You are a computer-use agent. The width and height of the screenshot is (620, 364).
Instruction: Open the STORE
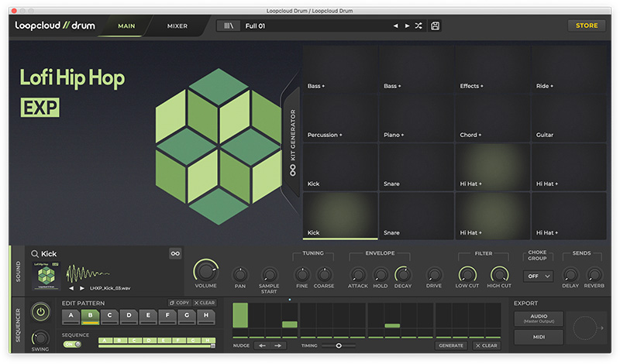point(587,26)
